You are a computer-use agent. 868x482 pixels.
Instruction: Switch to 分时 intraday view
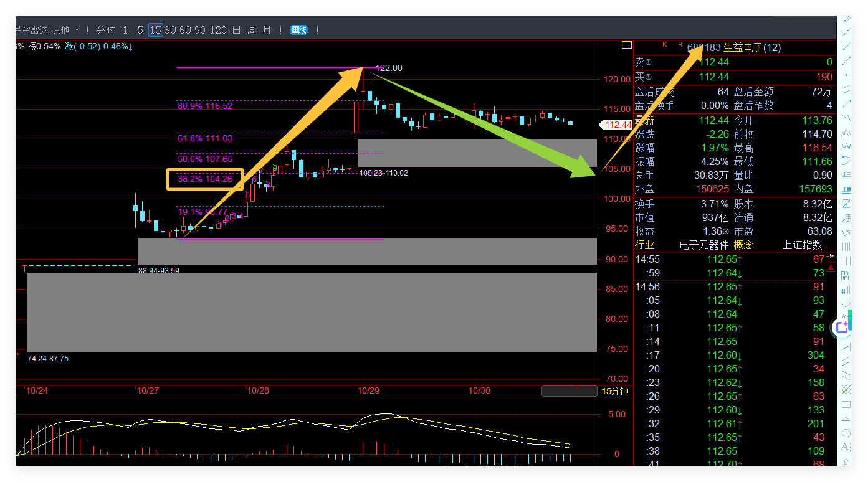tap(106, 30)
